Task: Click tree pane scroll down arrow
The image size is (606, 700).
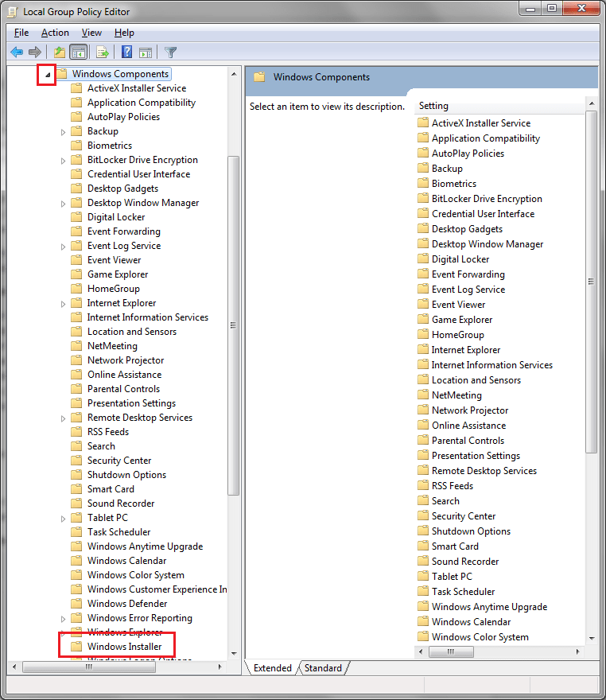Action: point(234,654)
